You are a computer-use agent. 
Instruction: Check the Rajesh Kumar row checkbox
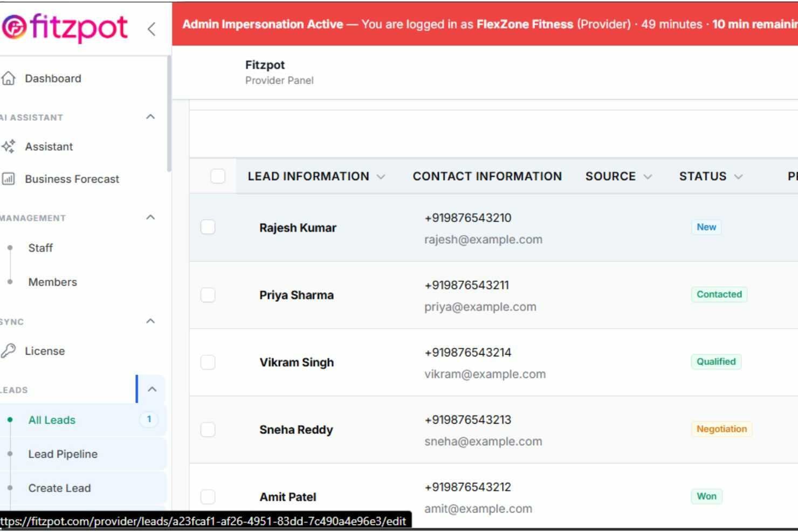(x=208, y=227)
